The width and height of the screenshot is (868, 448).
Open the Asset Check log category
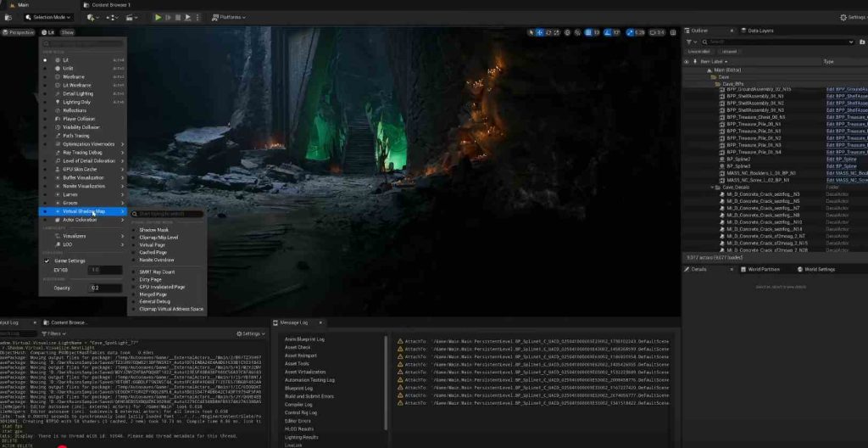point(298,347)
